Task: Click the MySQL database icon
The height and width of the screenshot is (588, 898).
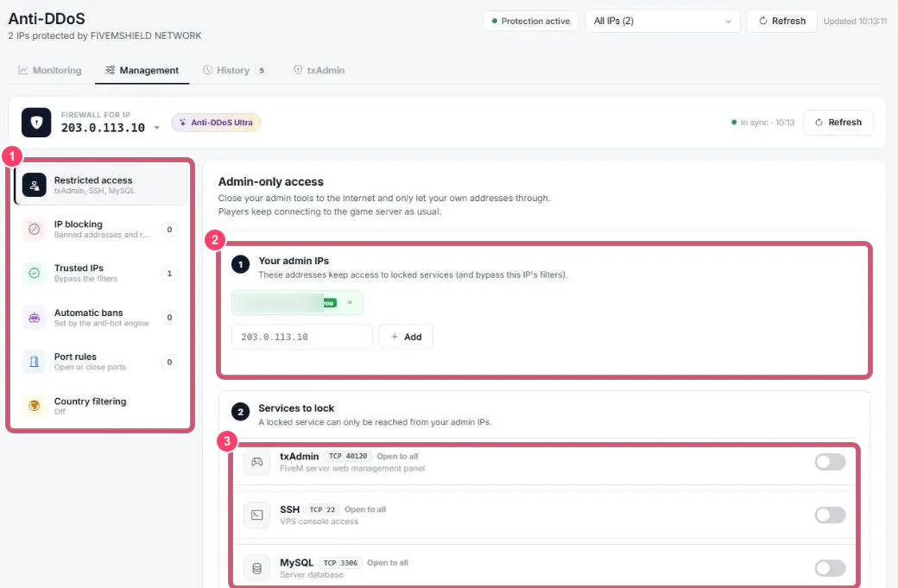Action: click(256, 568)
